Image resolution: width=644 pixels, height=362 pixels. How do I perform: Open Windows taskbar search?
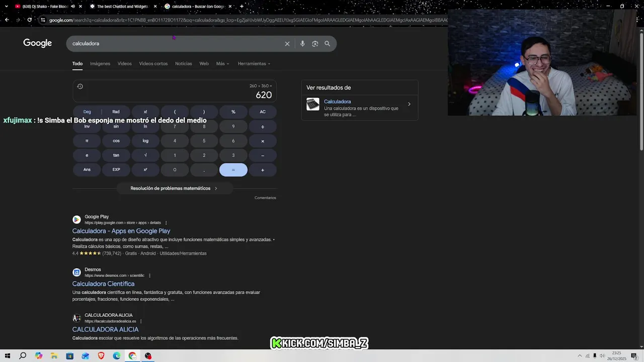(x=23, y=356)
